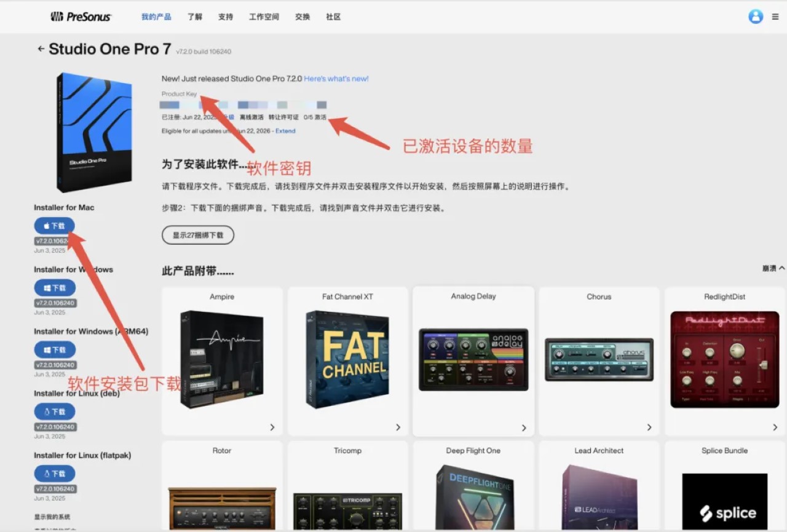
Task: Click the Extend updates link
Action: click(285, 131)
